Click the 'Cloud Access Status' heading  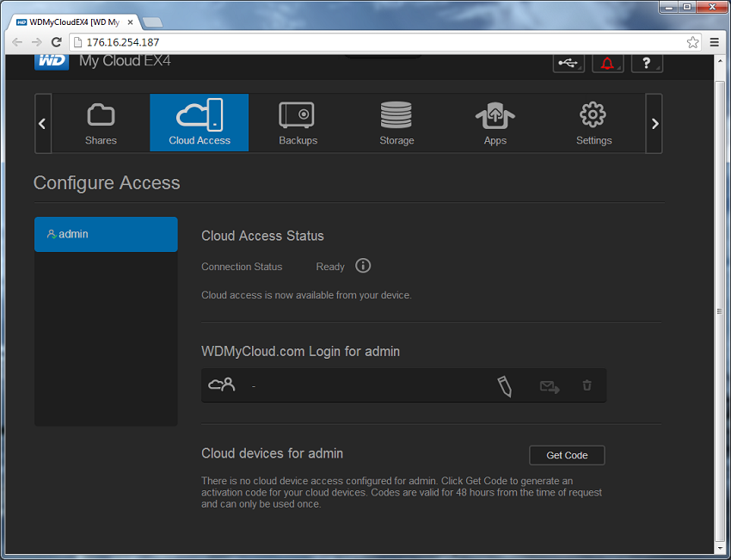[262, 236]
